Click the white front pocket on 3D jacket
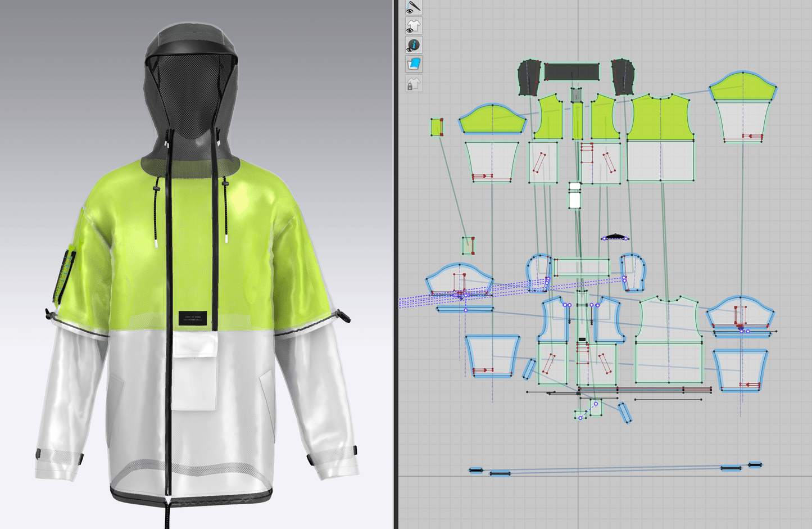 click(194, 370)
